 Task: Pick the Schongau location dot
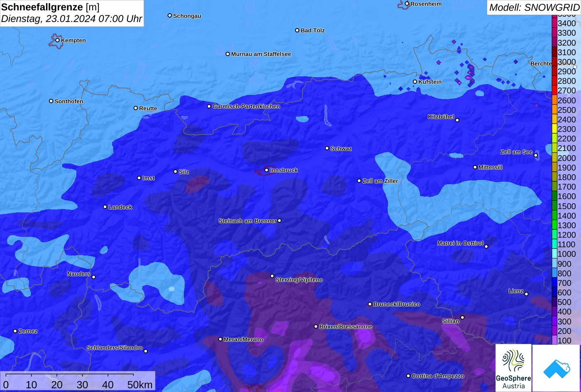click(169, 15)
